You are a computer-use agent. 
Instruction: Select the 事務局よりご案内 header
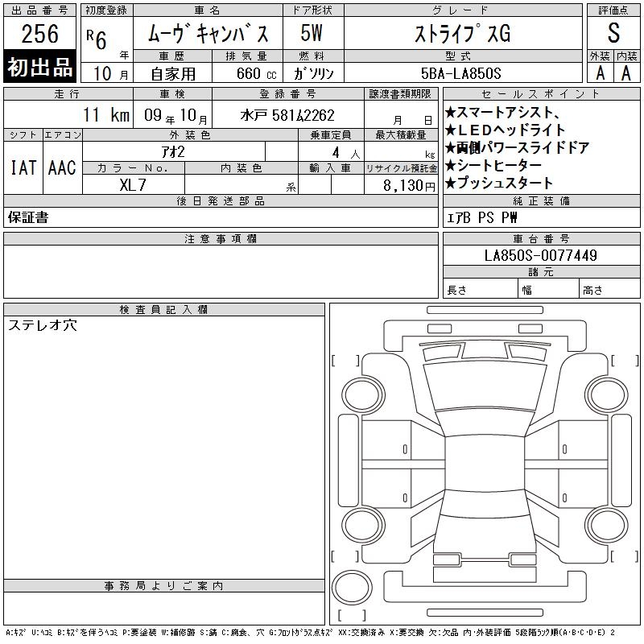click(x=164, y=586)
